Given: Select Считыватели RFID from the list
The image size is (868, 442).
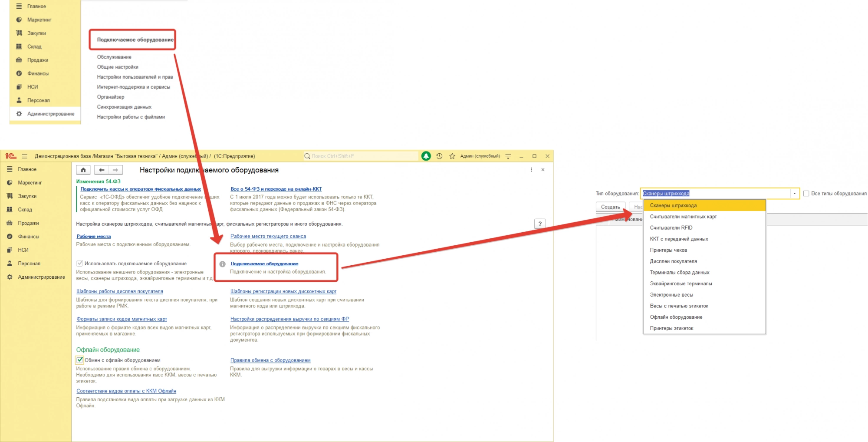Looking at the screenshot, I should click(705, 228).
